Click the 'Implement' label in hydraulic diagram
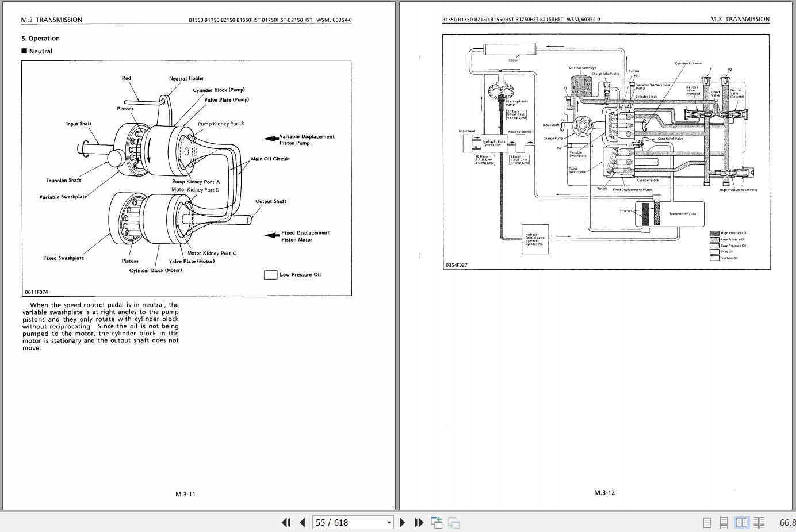Viewport: 796px width, 532px height. click(x=467, y=131)
